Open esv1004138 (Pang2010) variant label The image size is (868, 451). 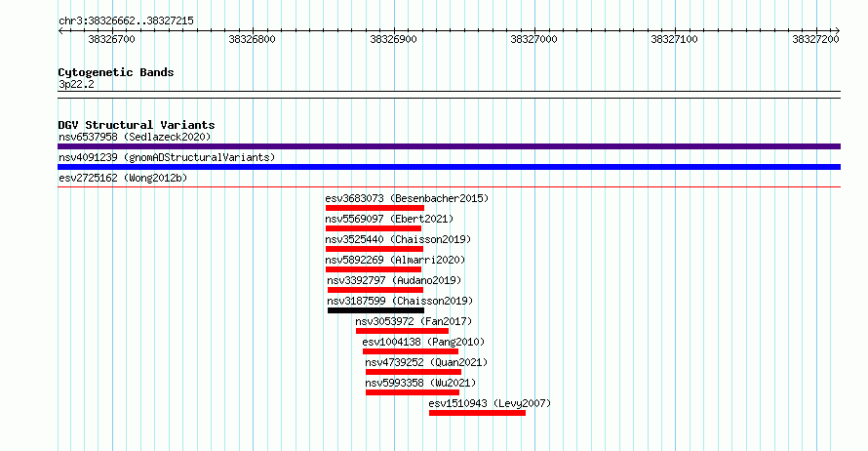click(423, 342)
